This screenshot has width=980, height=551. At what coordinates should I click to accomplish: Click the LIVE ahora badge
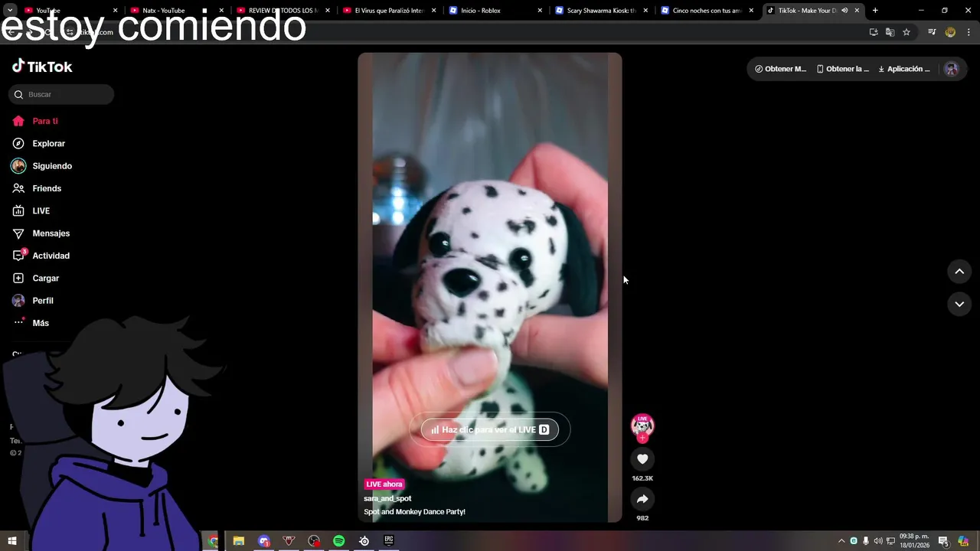384,484
